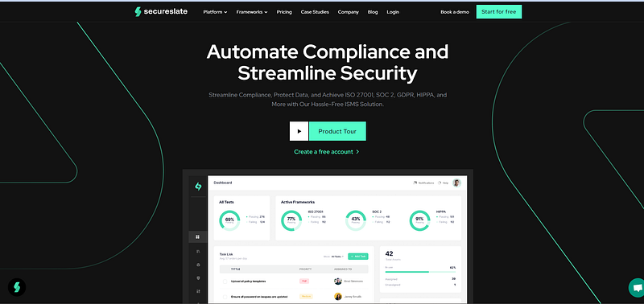This screenshot has height=304, width=644.
Task: Click the High priority badge
Action: (x=304, y=281)
